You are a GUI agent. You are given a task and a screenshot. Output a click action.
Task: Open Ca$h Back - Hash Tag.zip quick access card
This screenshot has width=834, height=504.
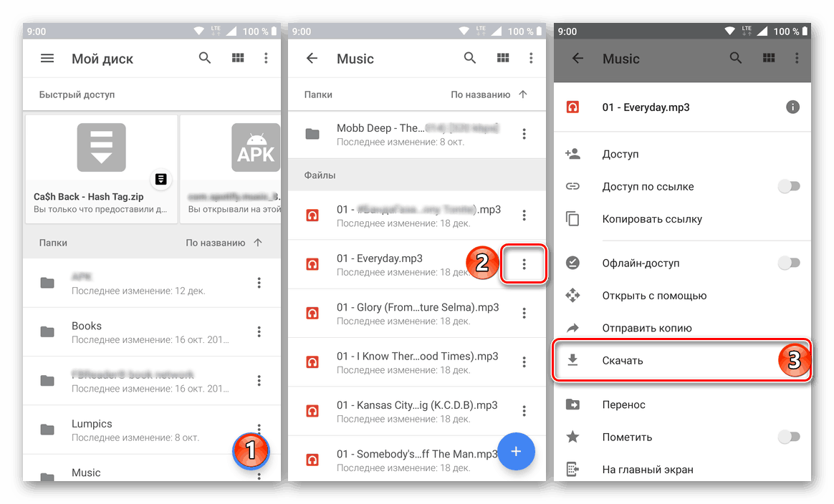101,169
